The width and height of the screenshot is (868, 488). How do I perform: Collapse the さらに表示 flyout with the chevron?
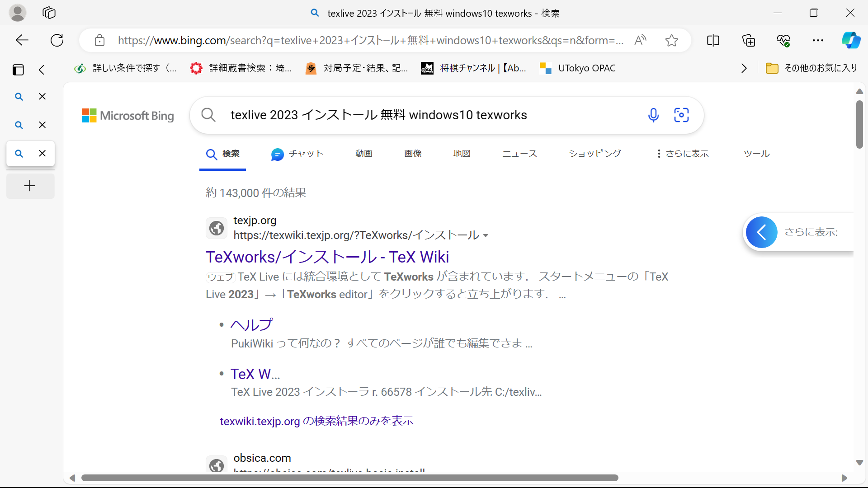[x=762, y=232]
